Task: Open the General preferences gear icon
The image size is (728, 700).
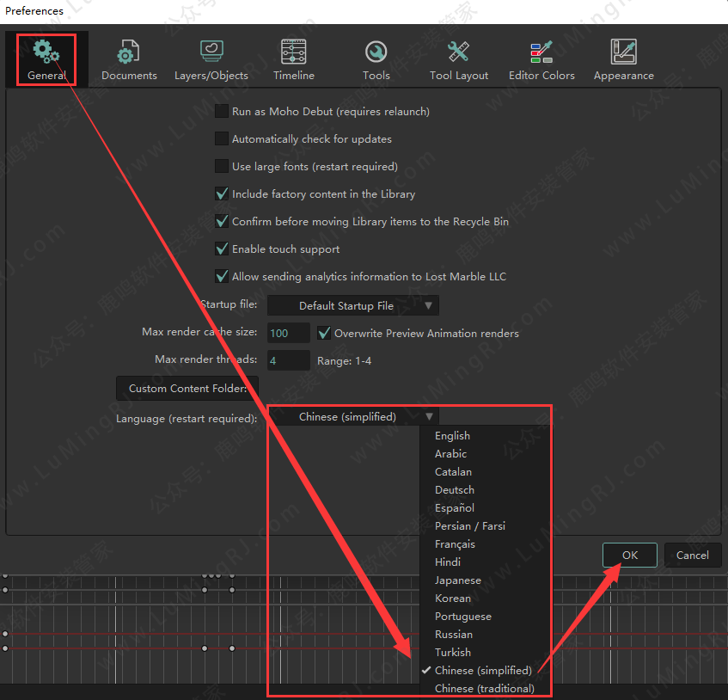Action: (46, 52)
